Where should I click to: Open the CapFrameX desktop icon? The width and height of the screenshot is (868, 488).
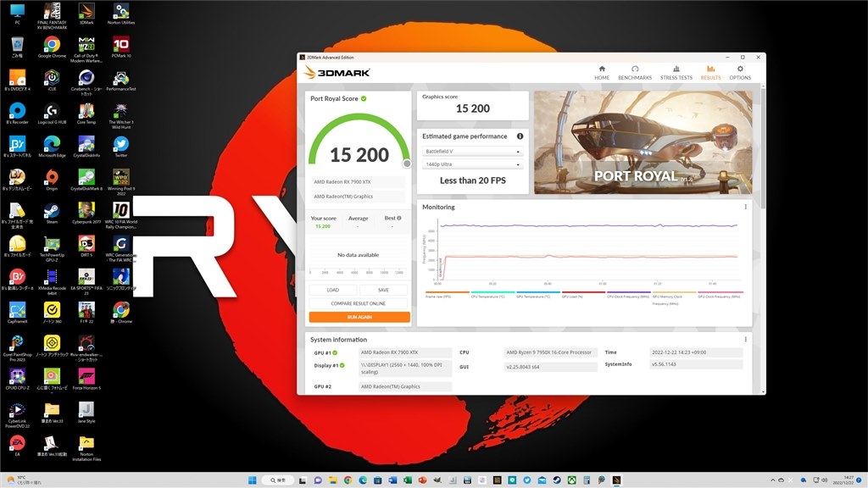pyautogui.click(x=17, y=313)
